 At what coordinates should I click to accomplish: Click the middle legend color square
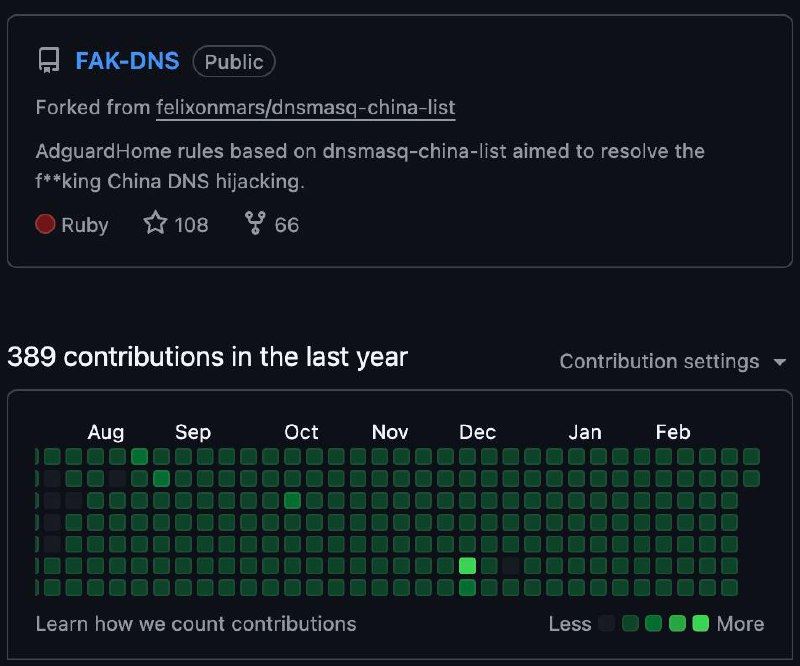click(x=653, y=624)
